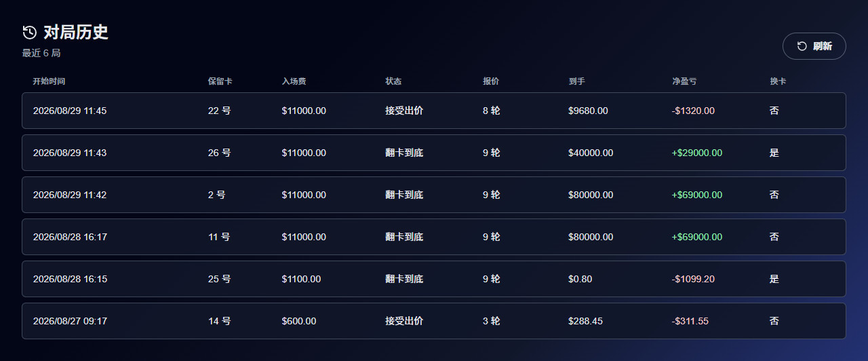Click the history clock icon beside 对局历史
This screenshot has width=868, height=361.
click(x=29, y=32)
